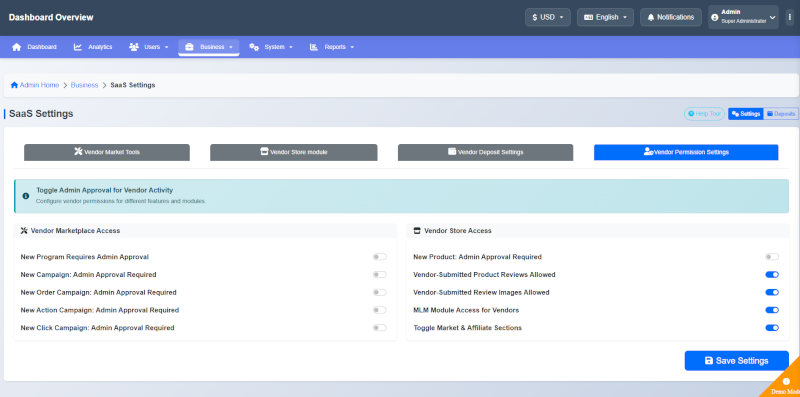Toggle New Product Admin Approval Required

772,257
